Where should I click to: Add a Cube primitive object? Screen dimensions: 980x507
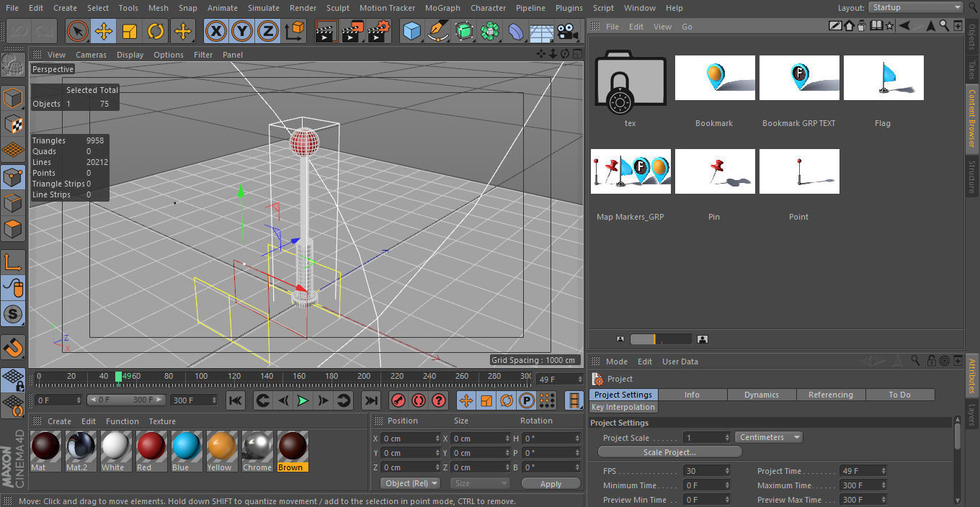412,31
